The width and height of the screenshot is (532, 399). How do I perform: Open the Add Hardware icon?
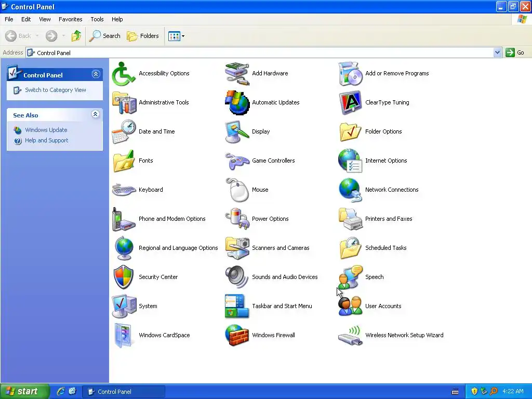tap(237, 74)
